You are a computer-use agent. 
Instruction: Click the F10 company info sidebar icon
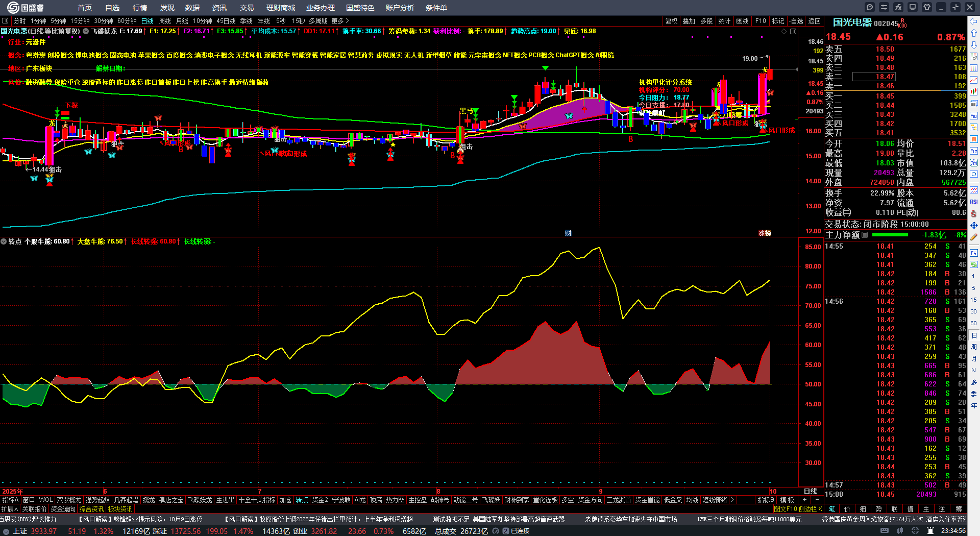coord(974,115)
